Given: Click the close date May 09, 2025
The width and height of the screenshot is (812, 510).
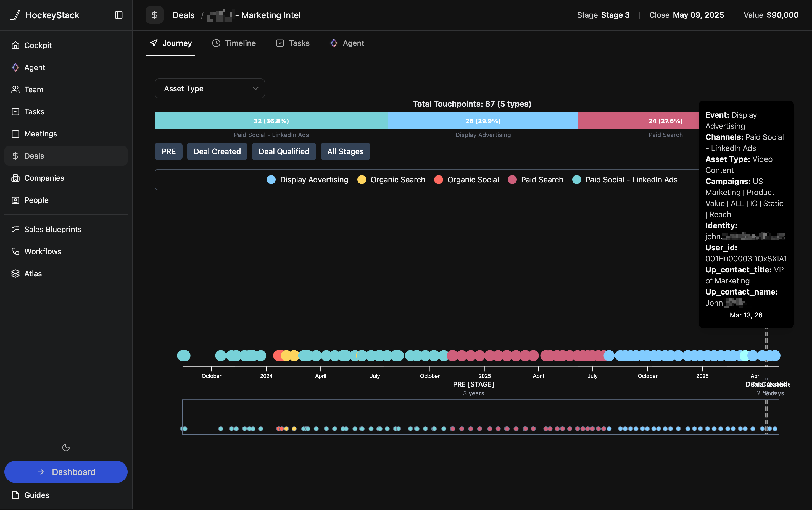Looking at the screenshot, I should tap(698, 15).
